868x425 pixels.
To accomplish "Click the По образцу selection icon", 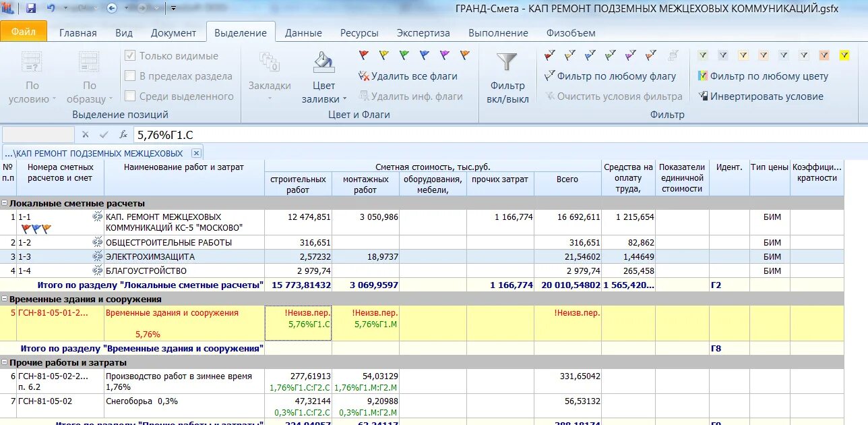I will [89, 62].
